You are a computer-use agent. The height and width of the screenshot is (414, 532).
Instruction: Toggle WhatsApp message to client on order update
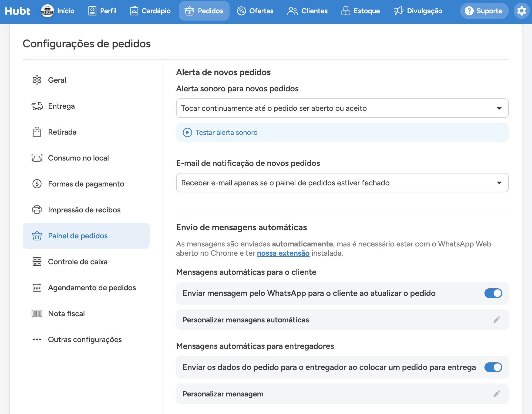[493, 293]
